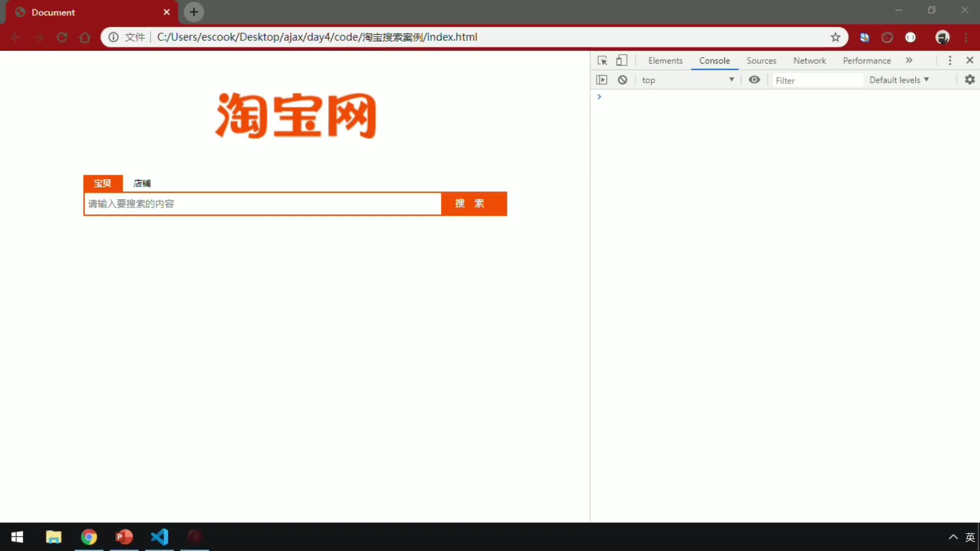Focus the Taobao search input box
Screen dimensions: 980x551
262,204
